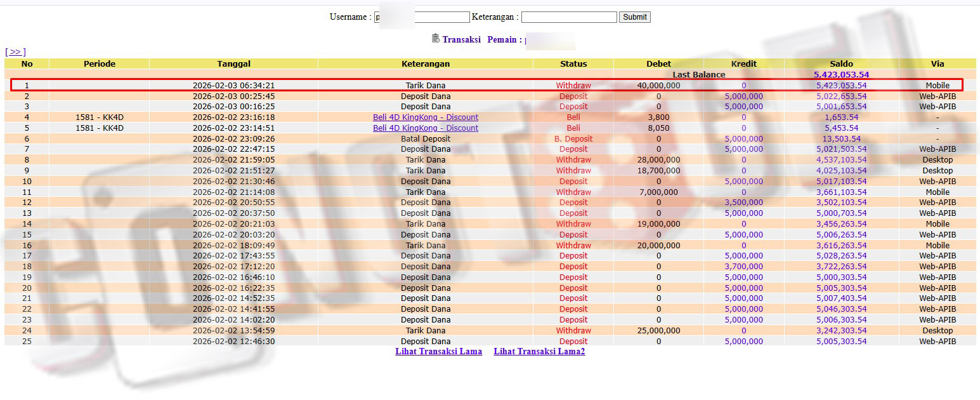Viewport: 980px width, 400px height.
Task: Click saldo value 13,503.54
Action: coord(841,139)
